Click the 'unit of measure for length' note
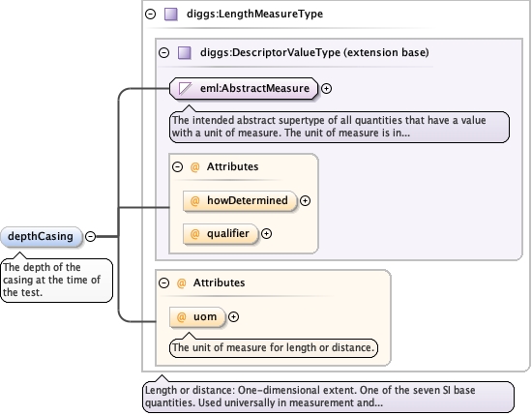This screenshot has height=416, width=532. coord(274,348)
